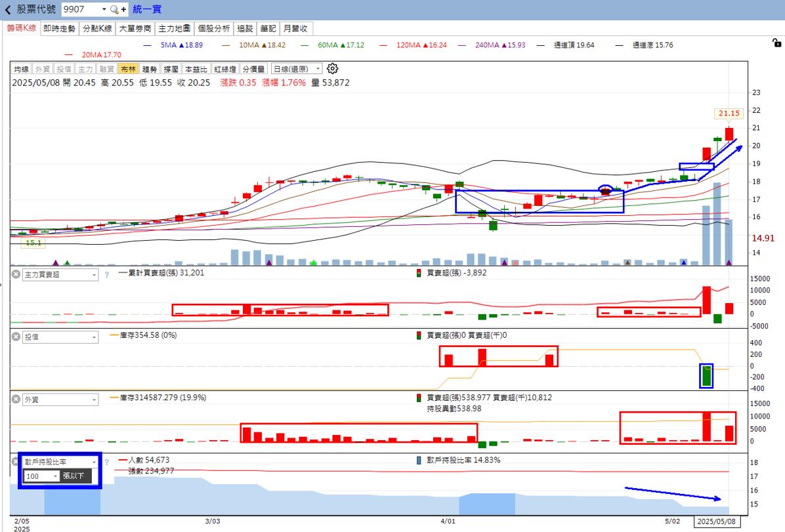Click the 21.15 price label on chart
The image size is (785, 532).
729,113
